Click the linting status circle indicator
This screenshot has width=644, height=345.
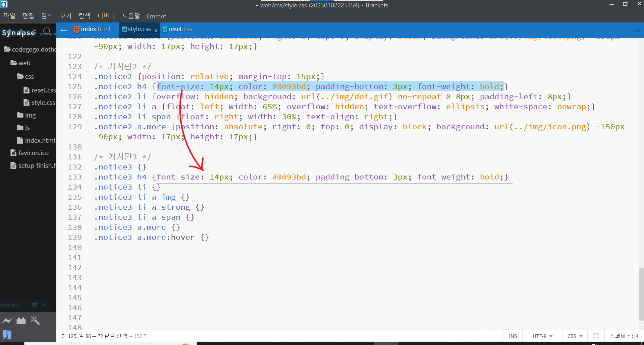(x=596, y=336)
